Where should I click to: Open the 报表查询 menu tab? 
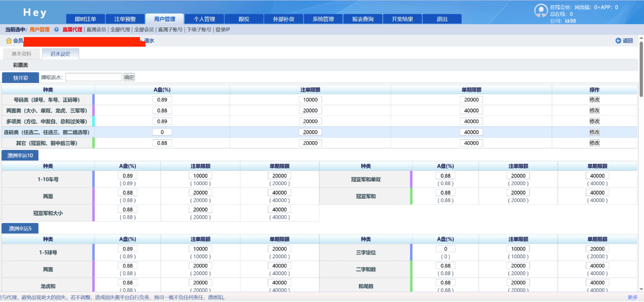(x=363, y=19)
